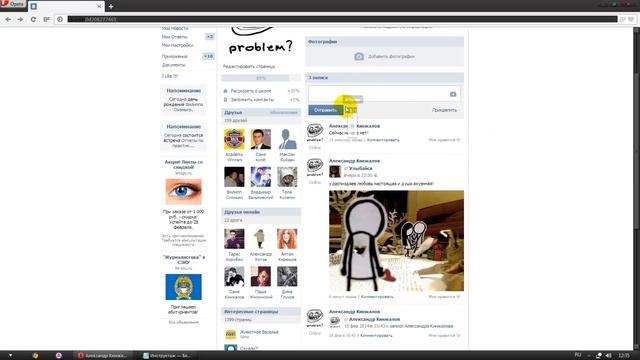Open Academy Winners friend avatar

(x=234, y=139)
